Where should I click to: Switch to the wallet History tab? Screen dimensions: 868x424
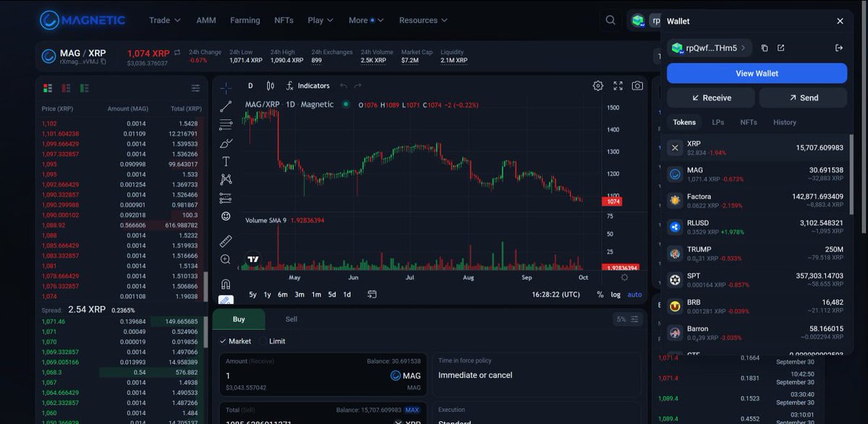click(784, 122)
